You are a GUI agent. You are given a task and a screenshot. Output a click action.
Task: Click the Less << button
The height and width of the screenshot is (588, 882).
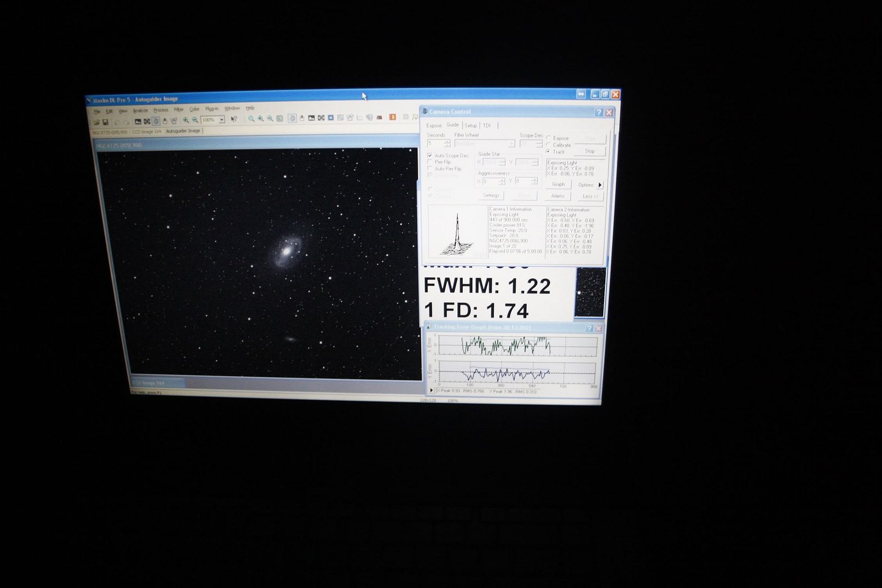point(590,197)
